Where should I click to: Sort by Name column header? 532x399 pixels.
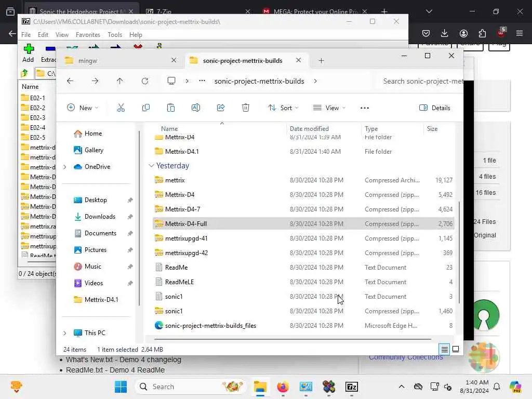[x=169, y=129]
